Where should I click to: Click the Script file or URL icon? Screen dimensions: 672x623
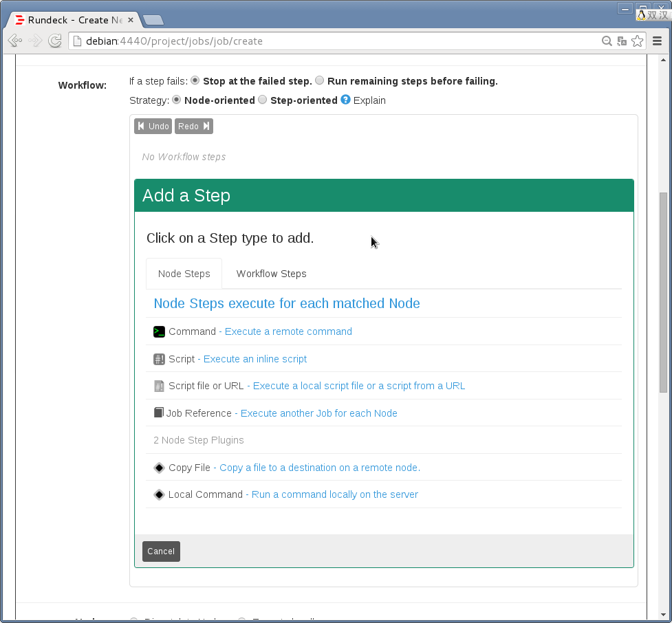(x=159, y=386)
